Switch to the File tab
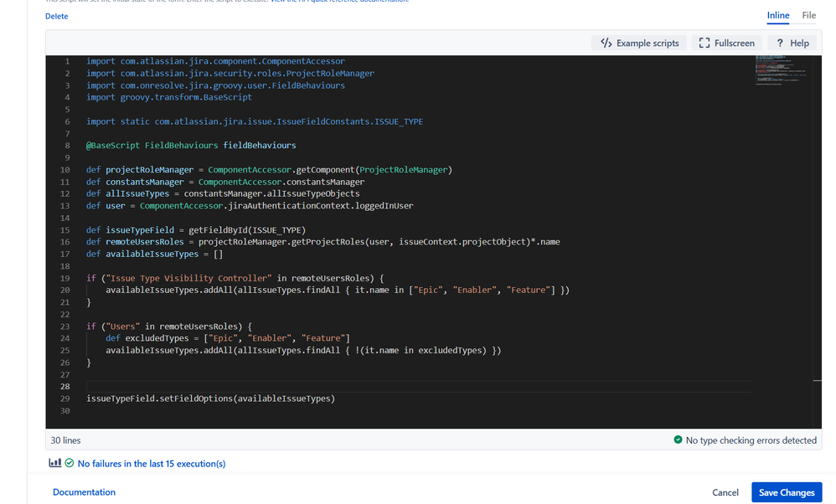The image size is (836, 504). (808, 15)
